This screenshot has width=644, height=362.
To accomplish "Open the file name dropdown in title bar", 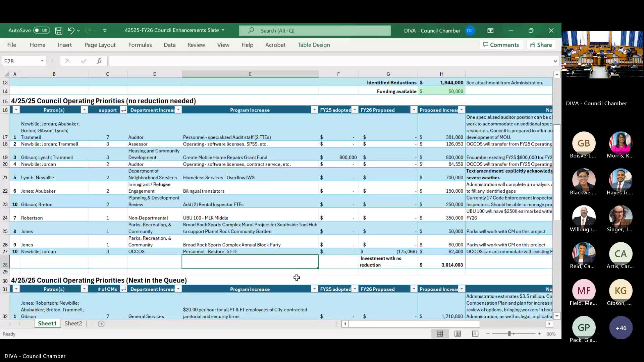I will [x=223, y=30].
